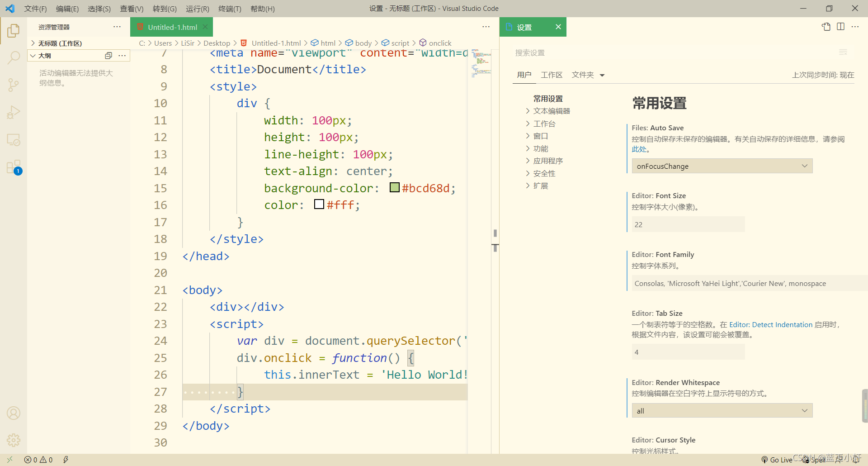Click the Editor: Detect Indentation link
Screen dimensions: 868x466
coord(771,324)
